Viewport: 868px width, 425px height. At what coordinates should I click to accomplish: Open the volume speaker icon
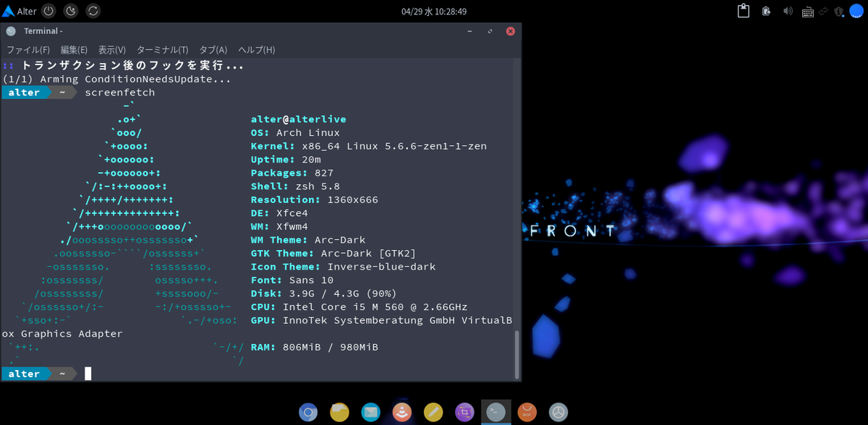point(788,11)
